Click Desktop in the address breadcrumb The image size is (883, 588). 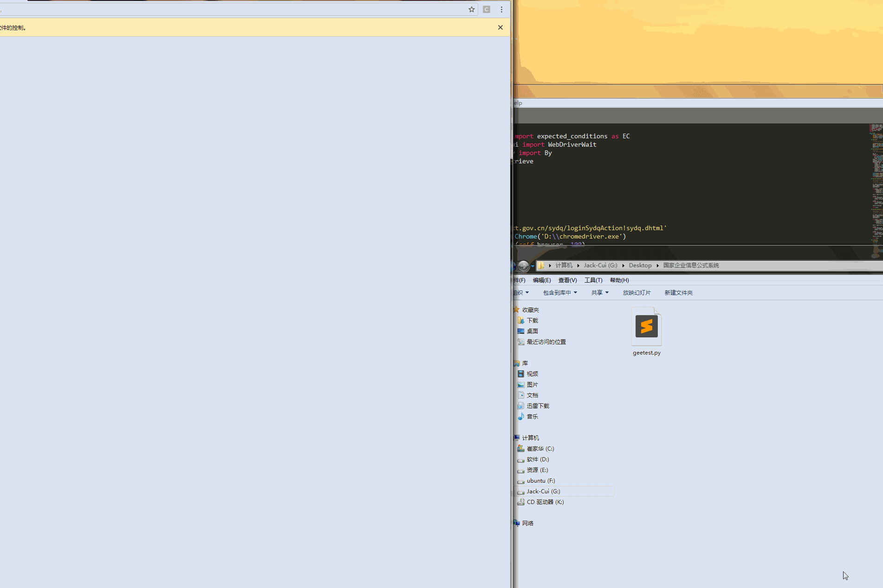(640, 265)
